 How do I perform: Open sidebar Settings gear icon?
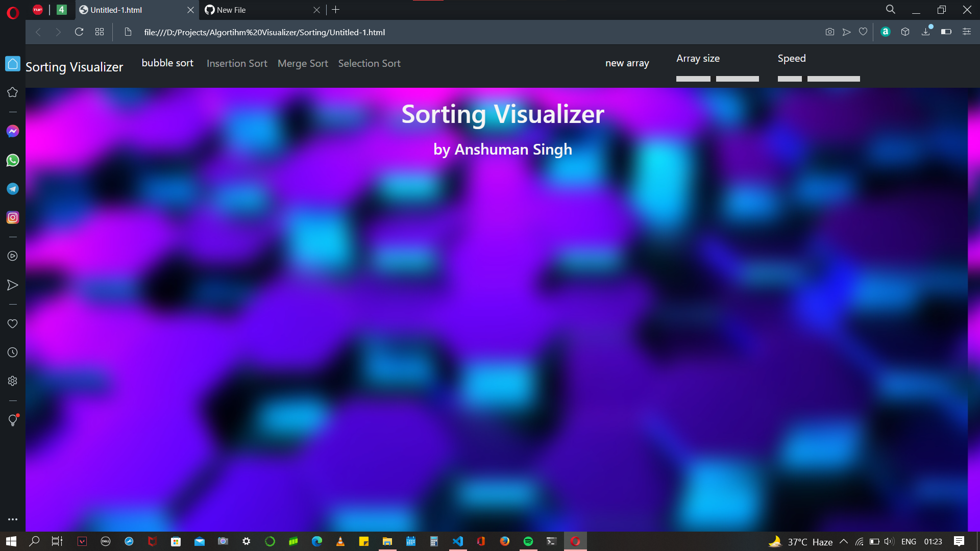tap(13, 381)
